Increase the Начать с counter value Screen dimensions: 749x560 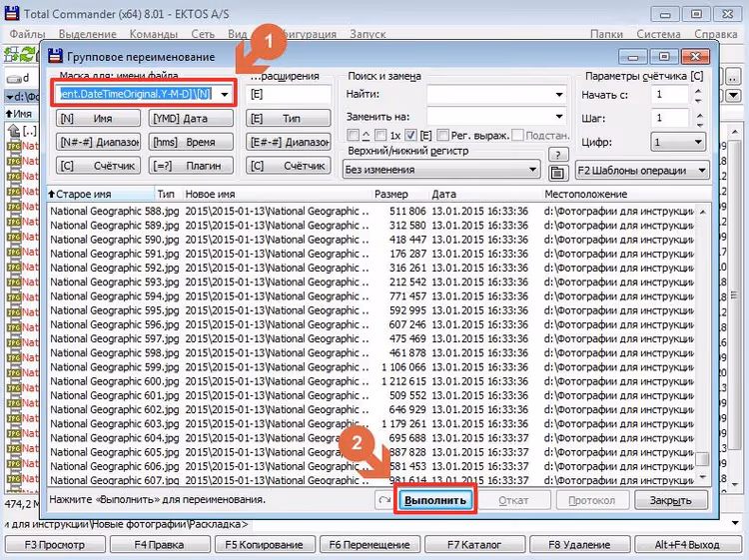(x=698, y=91)
